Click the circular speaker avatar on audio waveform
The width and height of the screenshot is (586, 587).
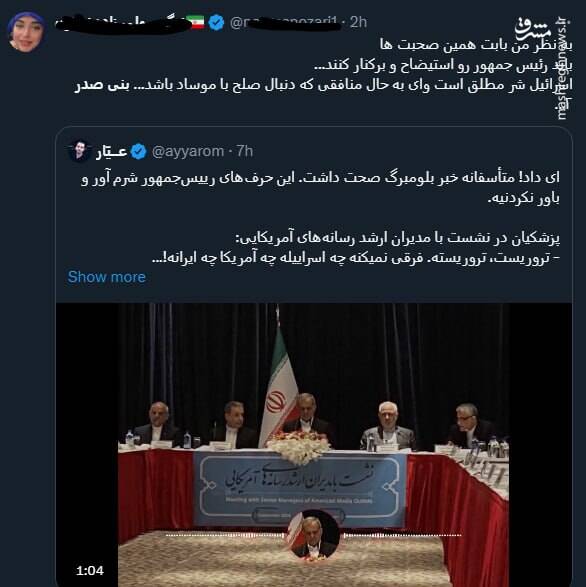(x=313, y=535)
